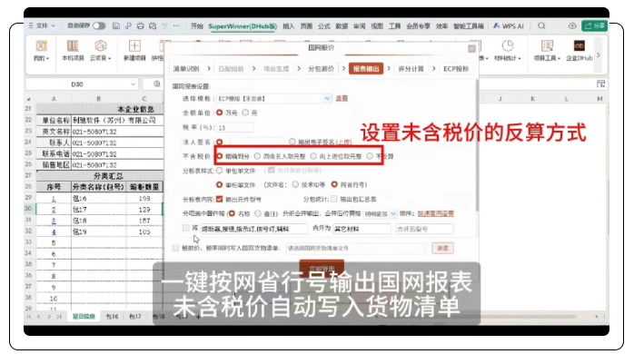Click the 其它材料 merge name field
Viewport: 644px width, 354px height.
pyautogui.click(x=362, y=229)
